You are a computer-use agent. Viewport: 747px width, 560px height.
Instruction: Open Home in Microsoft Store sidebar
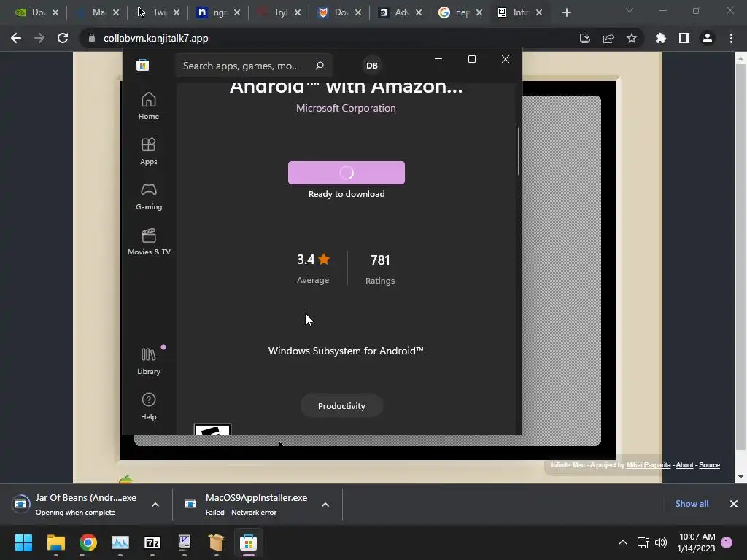(149, 106)
